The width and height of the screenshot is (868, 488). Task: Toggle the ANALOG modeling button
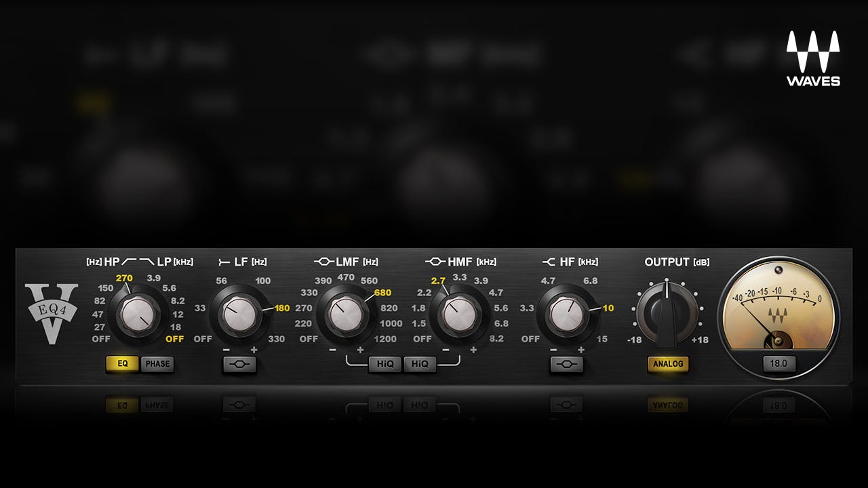coord(669,364)
